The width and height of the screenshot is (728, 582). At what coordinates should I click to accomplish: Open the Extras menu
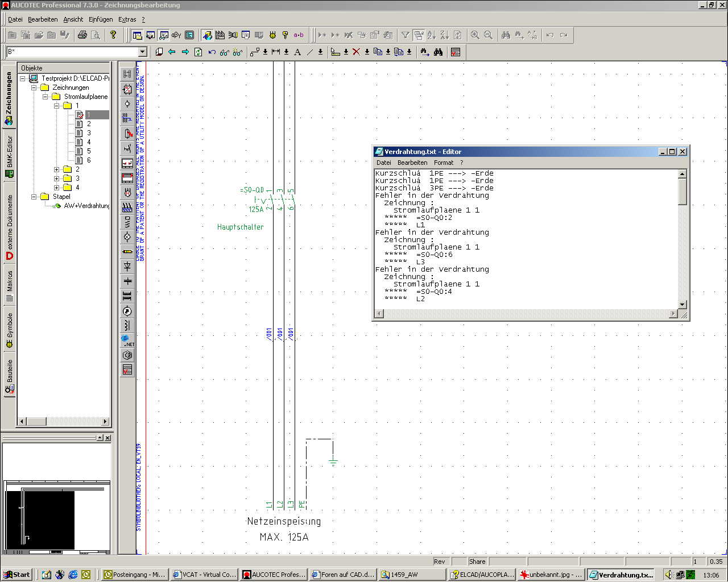(x=127, y=19)
